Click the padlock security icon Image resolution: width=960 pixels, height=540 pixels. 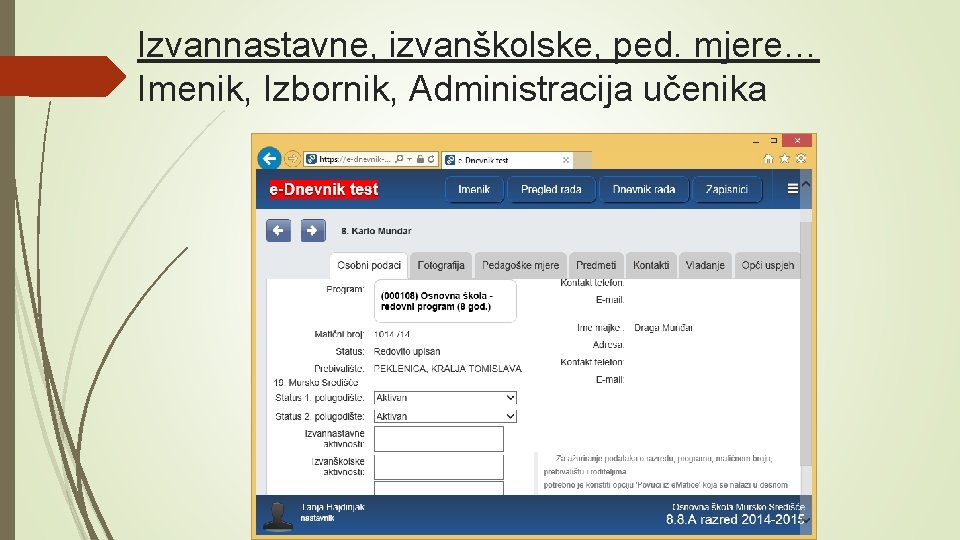pos(420,159)
